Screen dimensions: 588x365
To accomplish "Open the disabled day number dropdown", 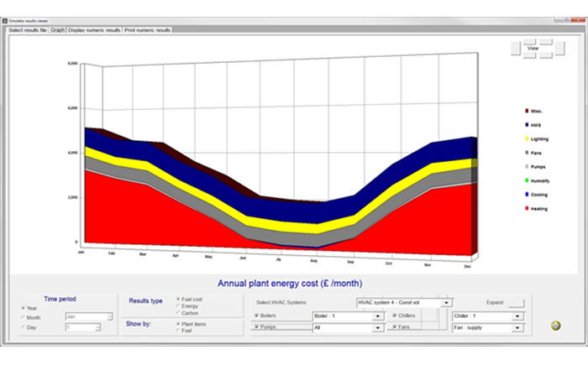I will (83, 327).
